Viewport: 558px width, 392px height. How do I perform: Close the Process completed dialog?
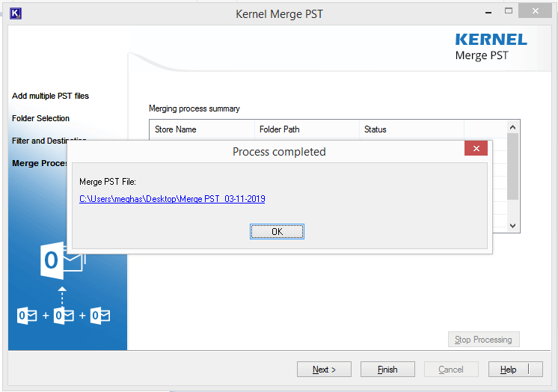click(x=476, y=148)
